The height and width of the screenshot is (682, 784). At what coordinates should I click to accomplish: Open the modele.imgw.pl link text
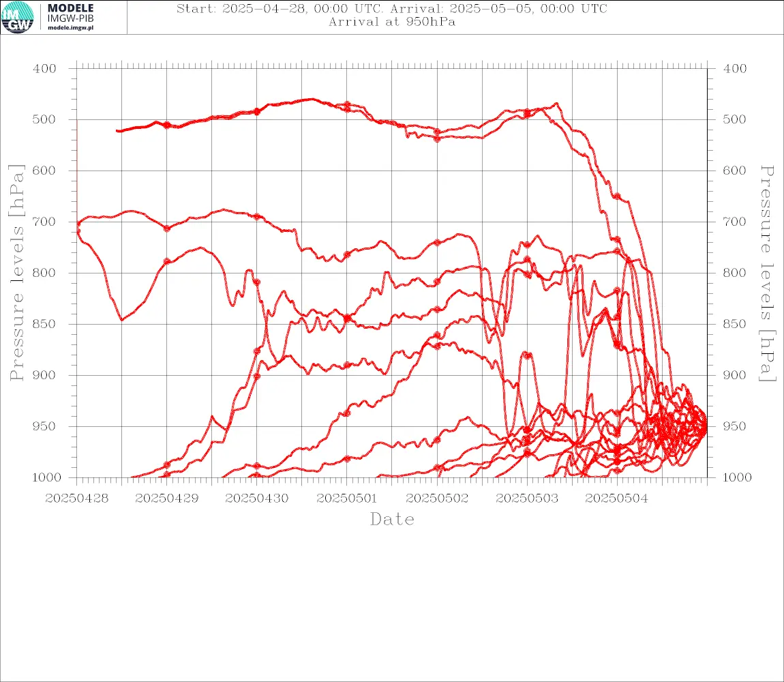pos(70,28)
